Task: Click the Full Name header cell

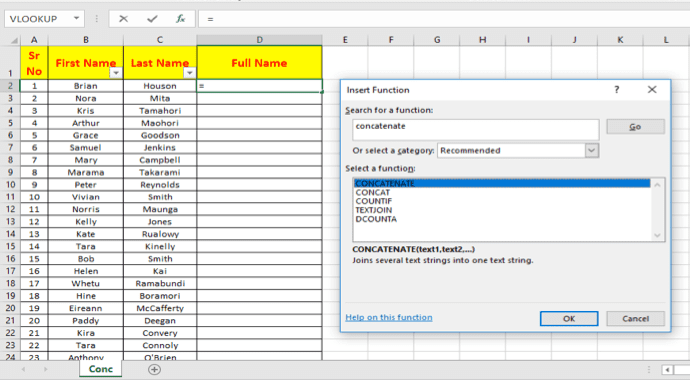Action: pyautogui.click(x=260, y=63)
